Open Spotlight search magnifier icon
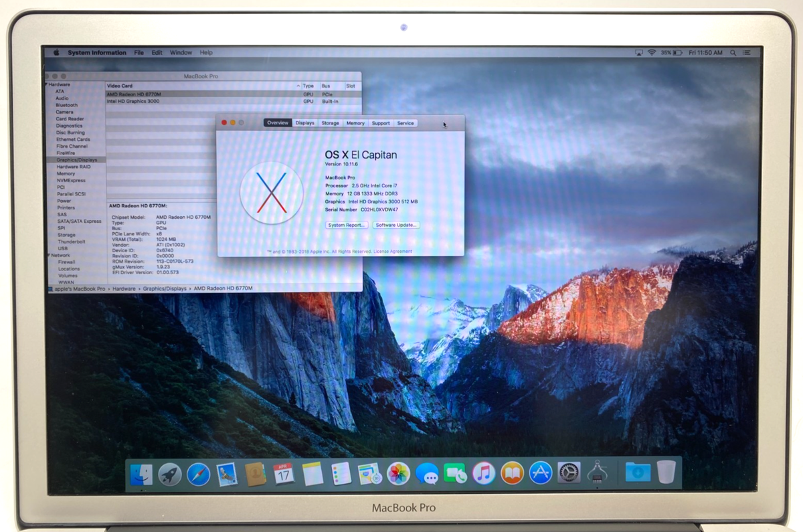The width and height of the screenshot is (803, 532). point(733,53)
